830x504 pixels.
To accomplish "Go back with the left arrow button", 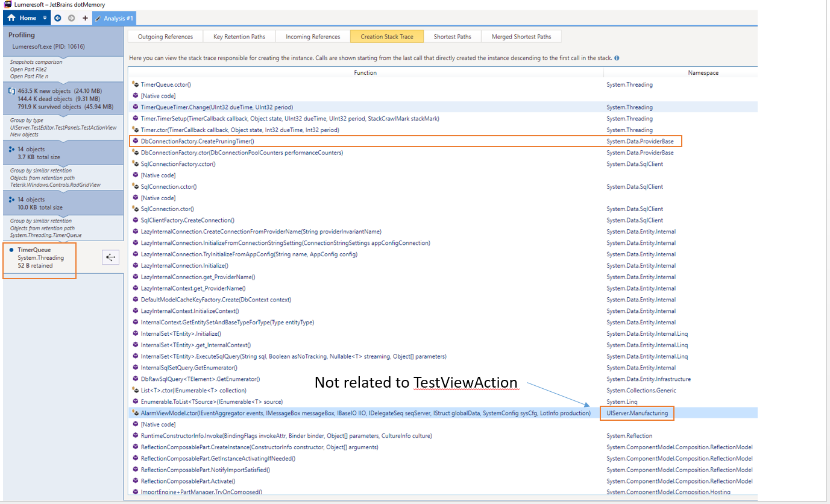I will (58, 18).
